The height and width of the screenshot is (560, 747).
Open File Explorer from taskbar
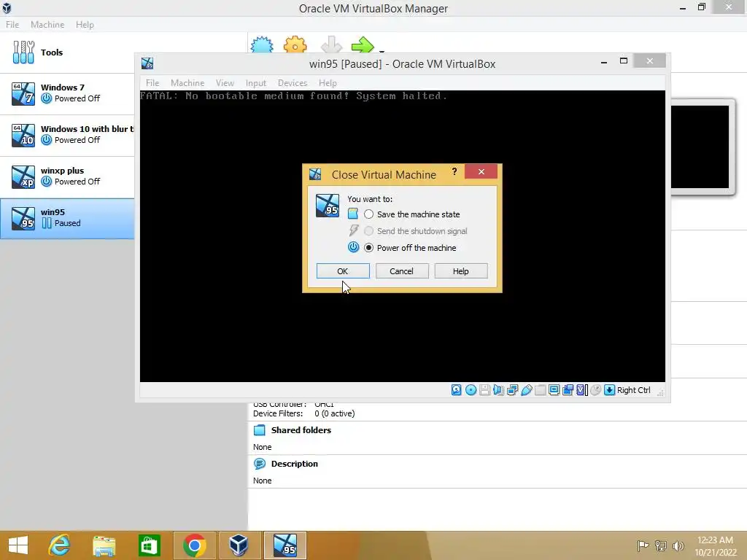(104, 545)
